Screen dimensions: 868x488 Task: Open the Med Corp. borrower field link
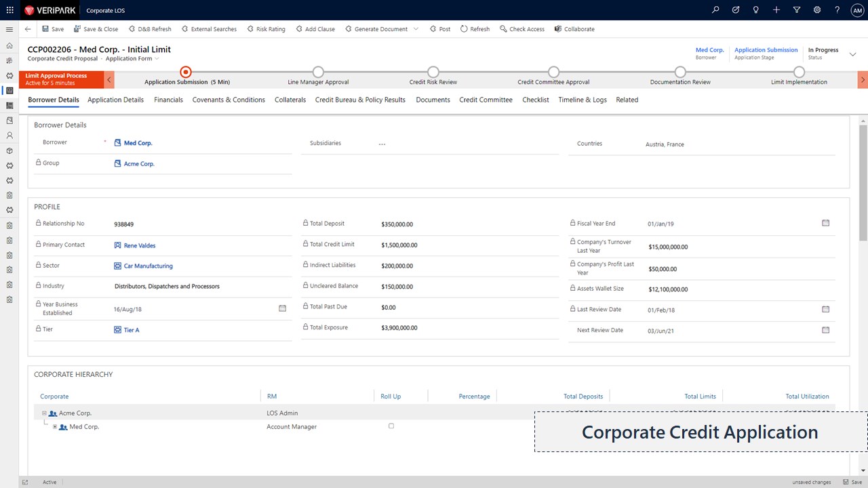pyautogui.click(x=138, y=143)
